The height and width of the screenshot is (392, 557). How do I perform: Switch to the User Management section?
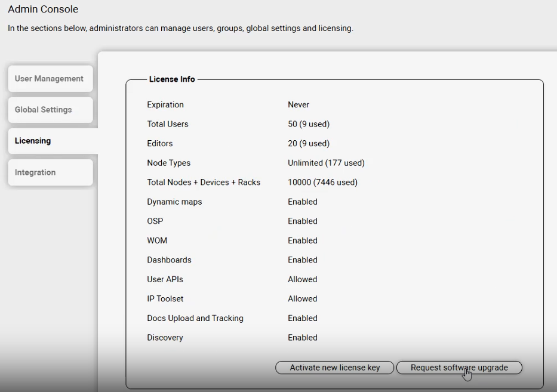(x=50, y=78)
